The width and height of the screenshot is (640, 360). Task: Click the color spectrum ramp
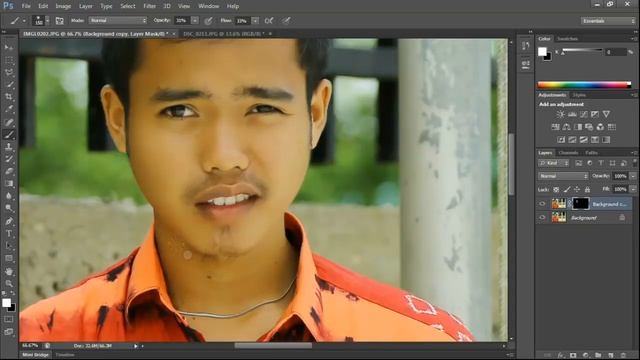[584, 85]
